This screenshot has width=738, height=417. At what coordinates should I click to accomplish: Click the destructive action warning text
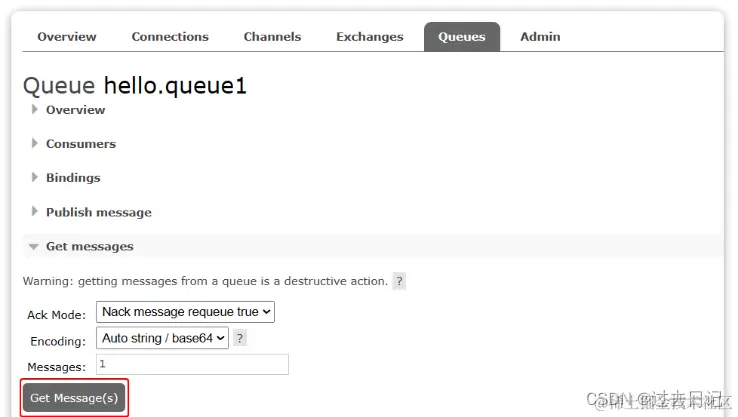click(x=205, y=281)
